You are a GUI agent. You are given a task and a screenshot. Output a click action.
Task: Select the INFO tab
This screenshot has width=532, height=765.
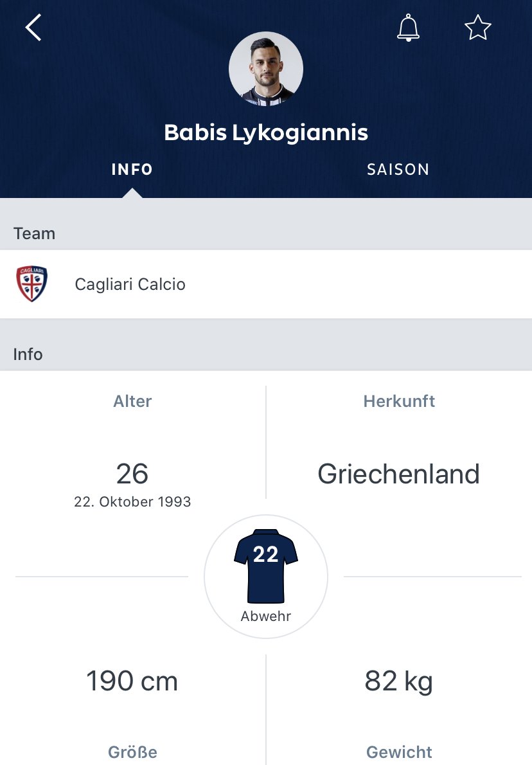[x=132, y=169]
